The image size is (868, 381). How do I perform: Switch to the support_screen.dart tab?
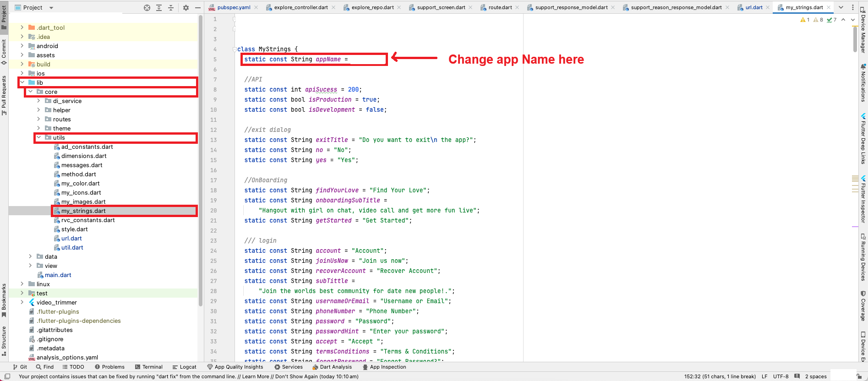(441, 7)
